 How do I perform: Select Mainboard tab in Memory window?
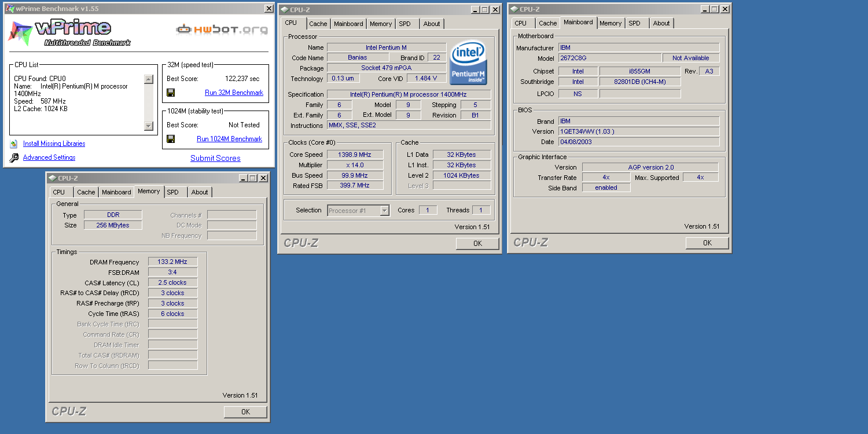pyautogui.click(x=116, y=192)
